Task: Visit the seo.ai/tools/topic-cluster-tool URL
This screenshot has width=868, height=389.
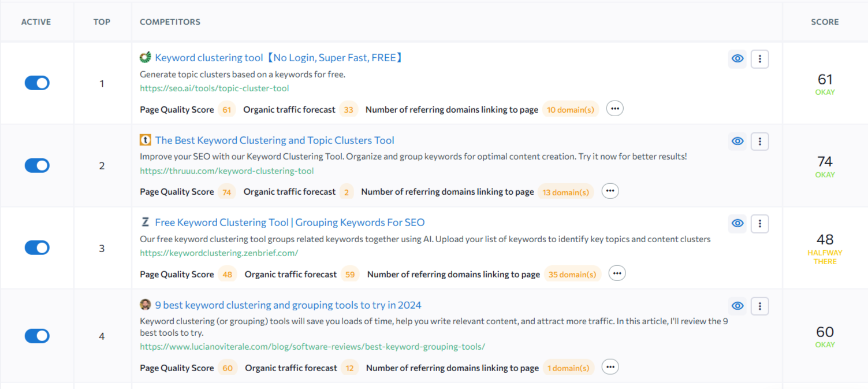Action: tap(214, 88)
